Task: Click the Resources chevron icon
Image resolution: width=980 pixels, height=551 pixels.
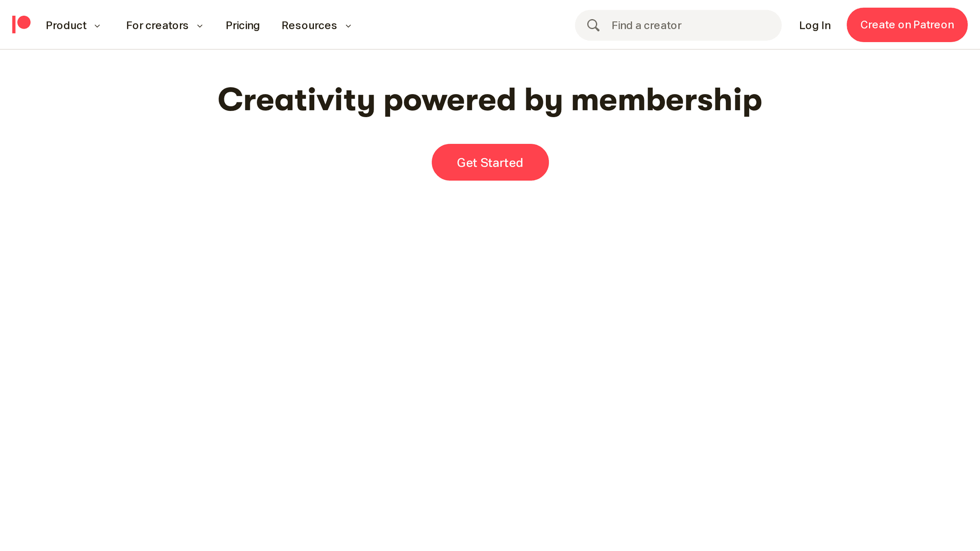Action: pos(348,26)
